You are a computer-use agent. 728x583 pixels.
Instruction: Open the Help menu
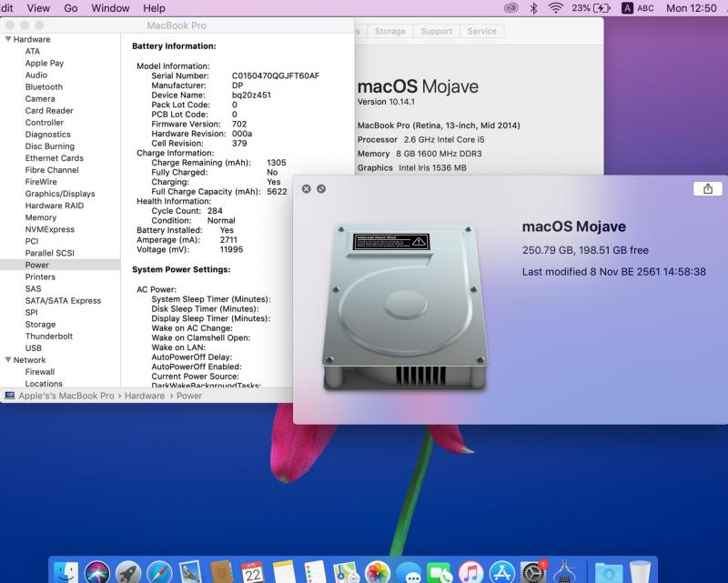tap(154, 8)
